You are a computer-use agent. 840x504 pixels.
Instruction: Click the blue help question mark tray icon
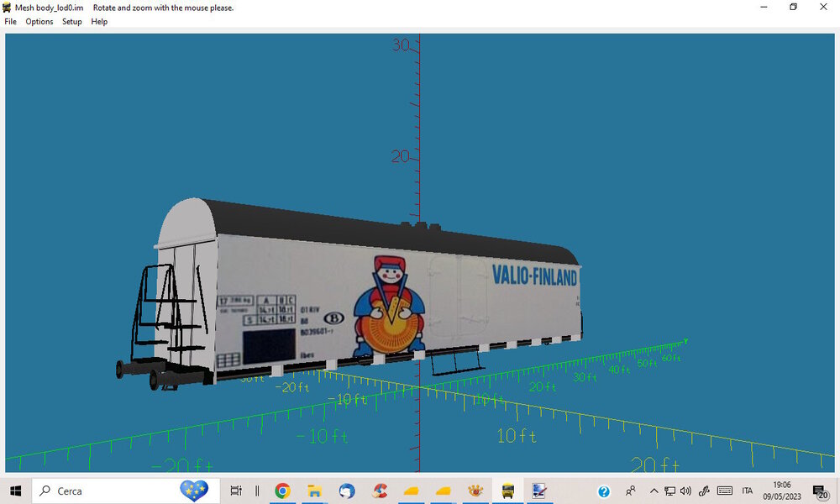(x=604, y=491)
